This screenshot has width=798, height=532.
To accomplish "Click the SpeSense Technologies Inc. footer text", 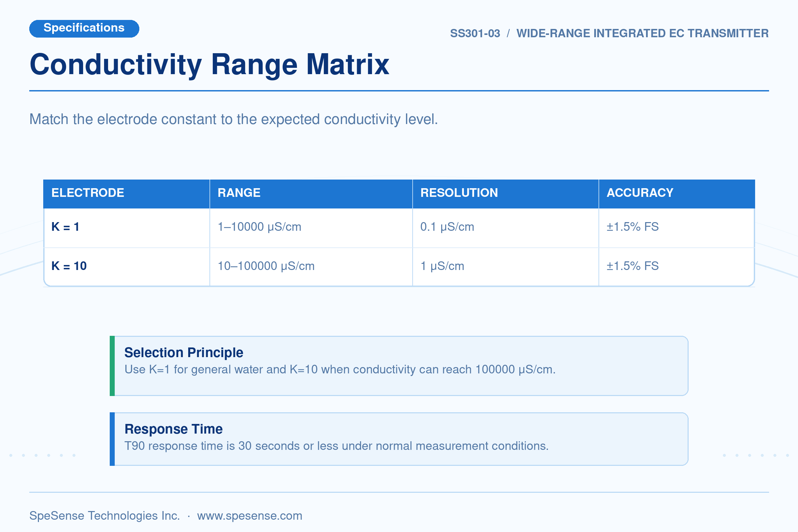I will 104,516.
